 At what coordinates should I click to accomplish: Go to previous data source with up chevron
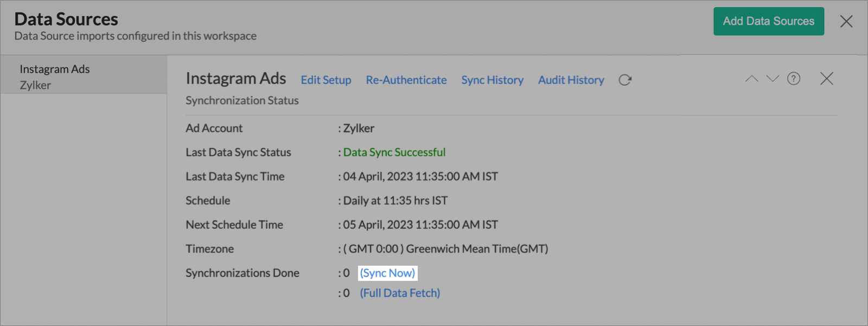pos(751,79)
